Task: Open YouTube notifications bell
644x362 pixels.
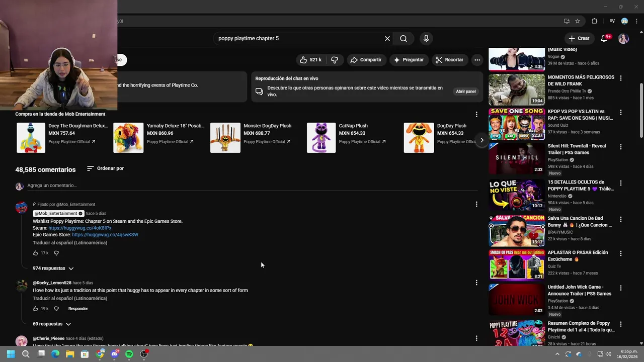Action: tap(604, 39)
